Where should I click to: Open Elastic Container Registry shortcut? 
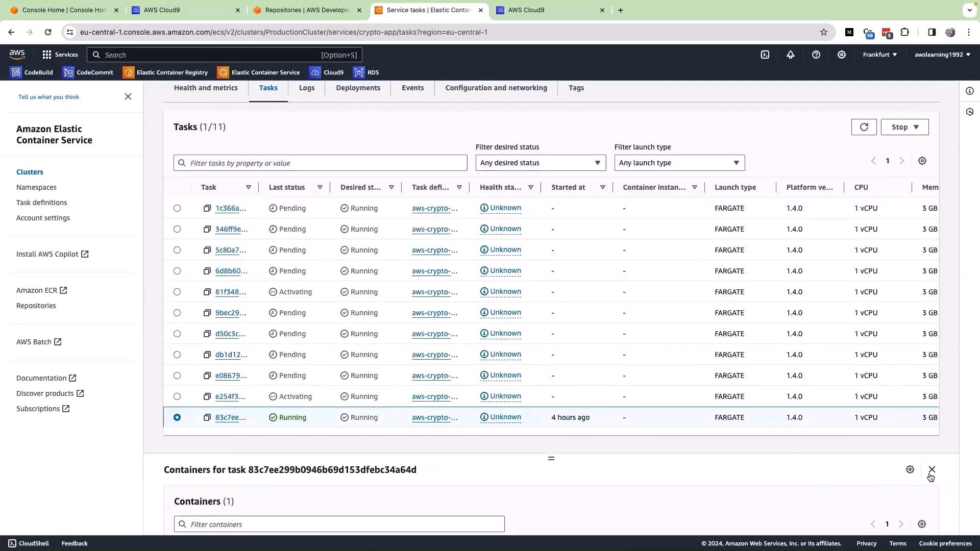pyautogui.click(x=165, y=72)
